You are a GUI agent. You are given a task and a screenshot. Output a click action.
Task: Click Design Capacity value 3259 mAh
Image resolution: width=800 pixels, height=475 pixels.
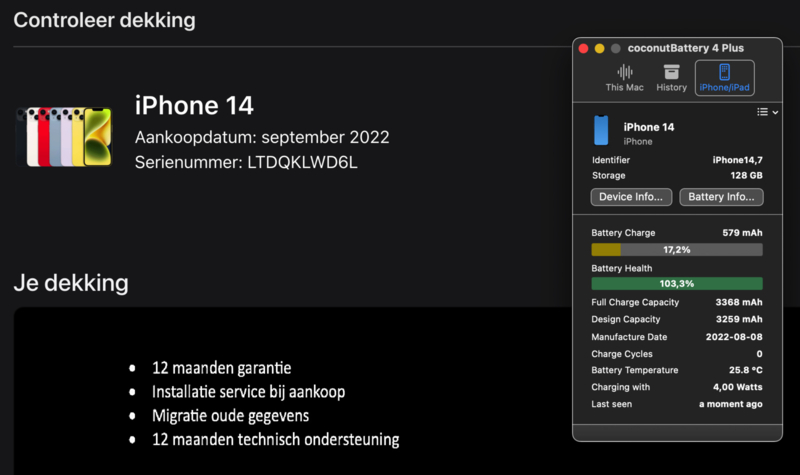coord(739,319)
